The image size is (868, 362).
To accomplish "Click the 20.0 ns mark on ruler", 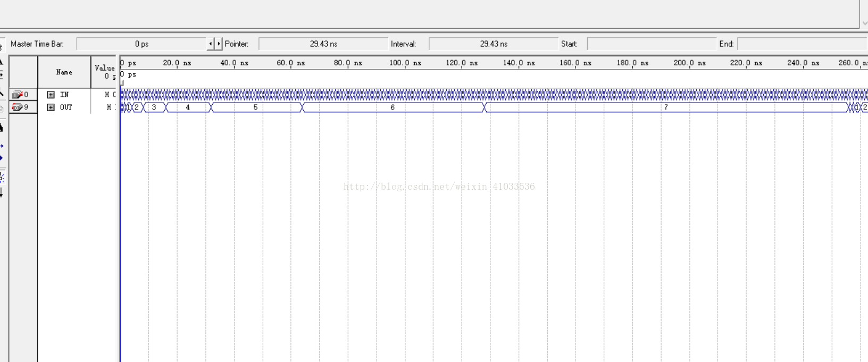I will [177, 63].
